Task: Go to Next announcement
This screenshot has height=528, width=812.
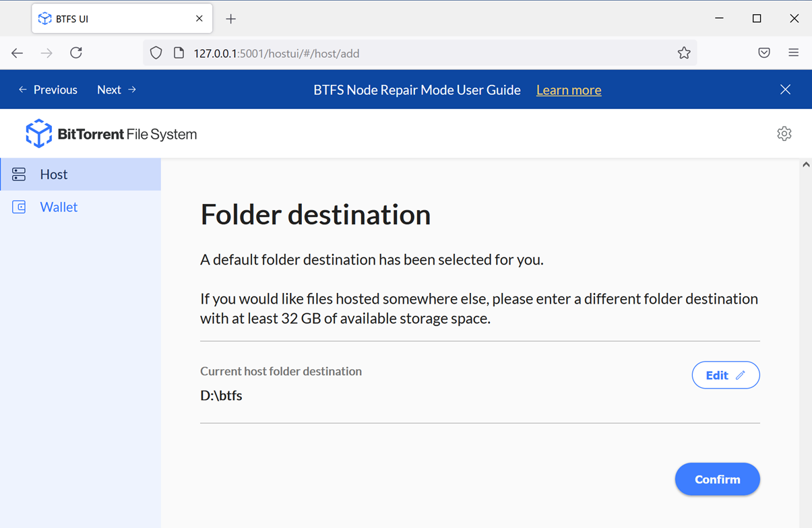Action: click(117, 90)
